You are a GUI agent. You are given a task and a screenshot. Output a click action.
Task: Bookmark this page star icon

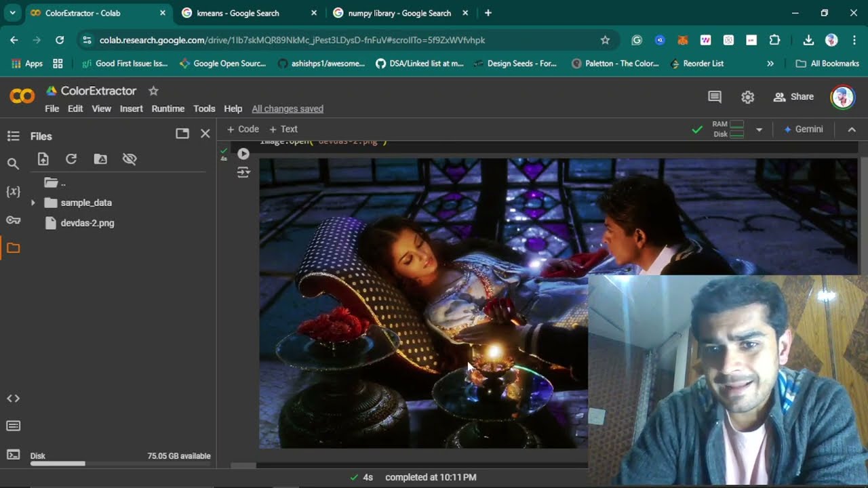[605, 40]
